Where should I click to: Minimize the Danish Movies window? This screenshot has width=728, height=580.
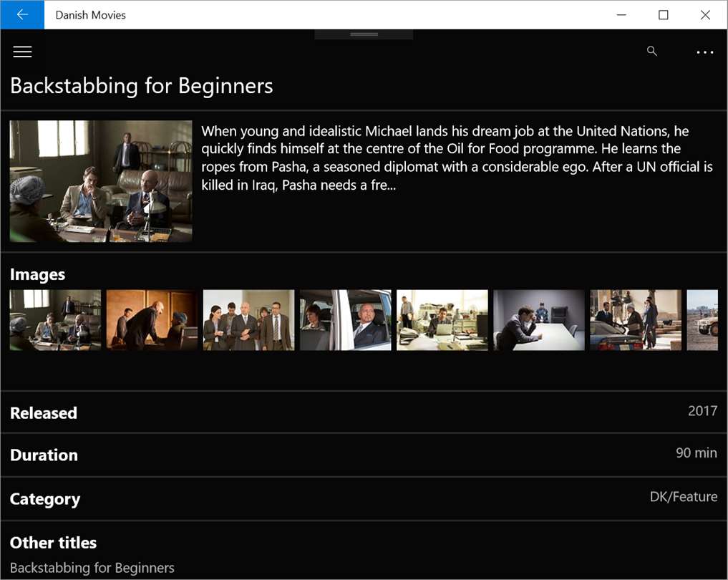(x=621, y=15)
